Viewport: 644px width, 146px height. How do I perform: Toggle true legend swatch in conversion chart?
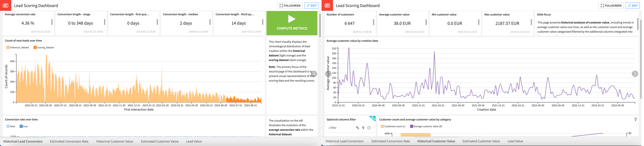pyautogui.click(x=21, y=126)
